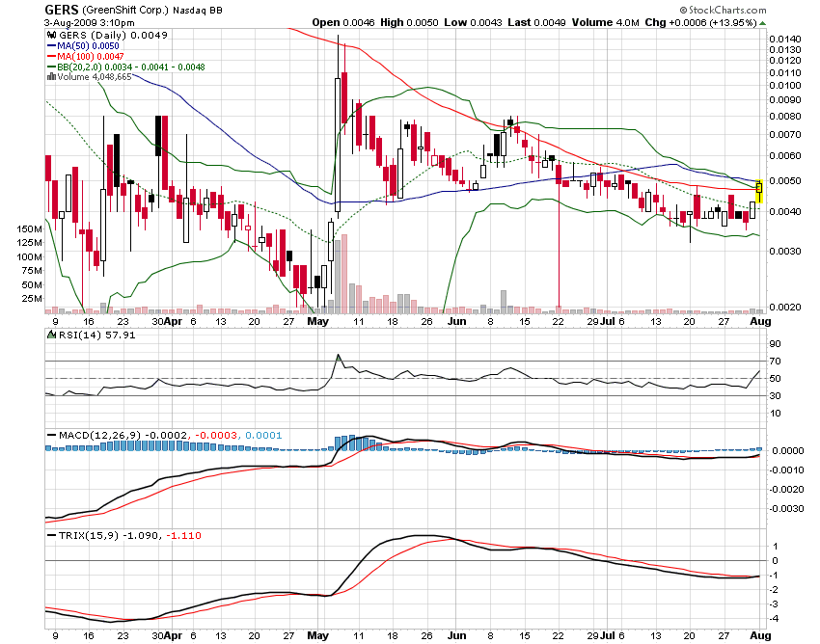Viewport: 820px width, 644px height.
Task: Click the 0.0020 price axis label
Action: 785,307
